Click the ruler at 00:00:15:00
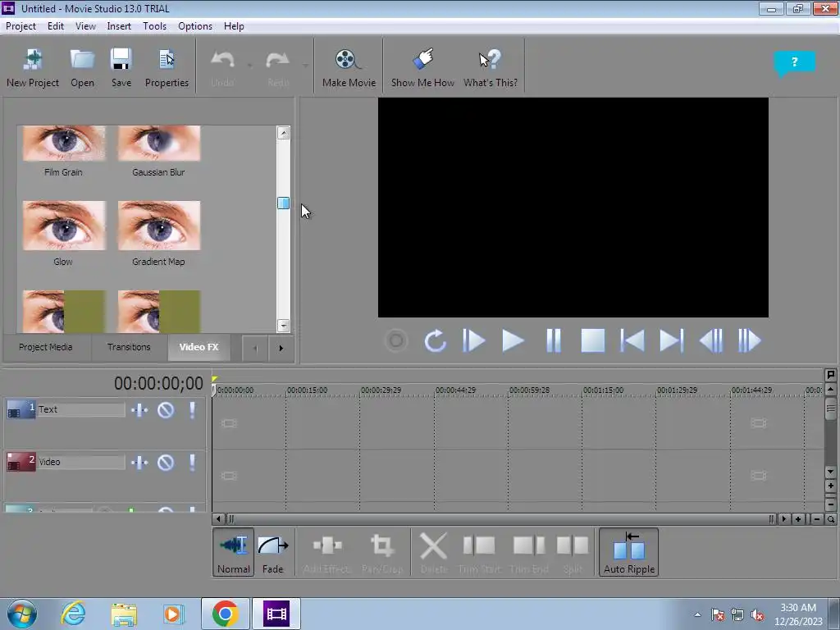This screenshot has width=840, height=630. point(307,390)
